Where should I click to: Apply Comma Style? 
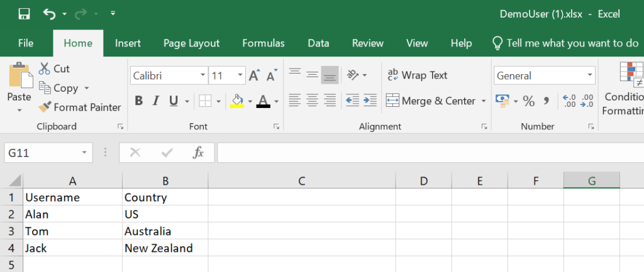(547, 101)
